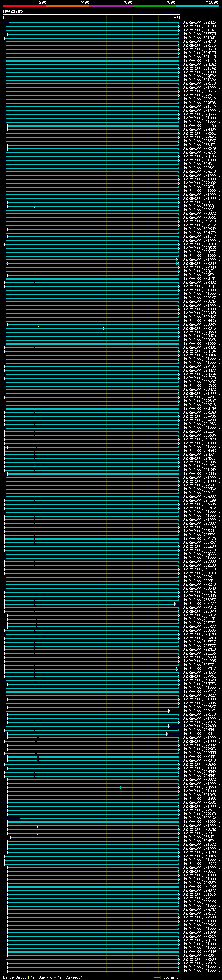Screen dimensions: 222x980
Task: Click the UniRef100_A2ZNI2 label
Action: (199, 508)
